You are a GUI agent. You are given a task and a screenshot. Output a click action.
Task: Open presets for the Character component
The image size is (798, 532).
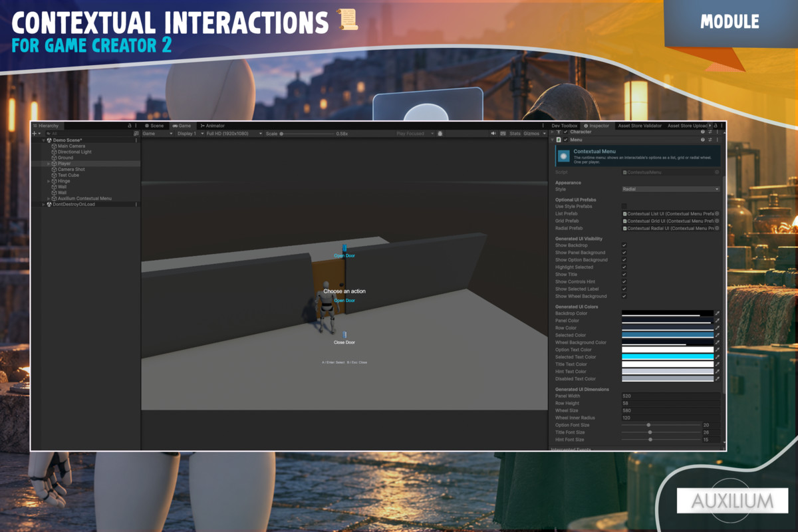710,132
